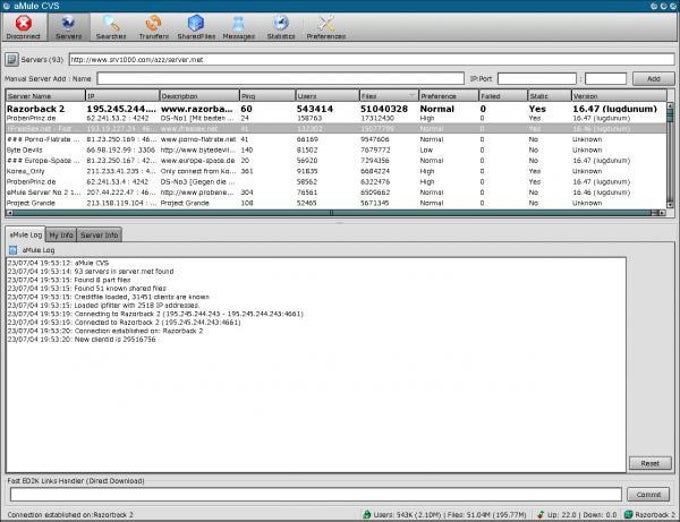The height and width of the screenshot is (522, 680).
Task: Switch to the Server Info tab
Action: (x=99, y=235)
